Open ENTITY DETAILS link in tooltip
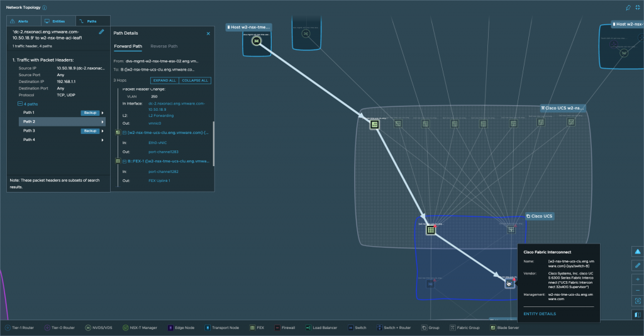Viewport: 644px width, 336px height. pyautogui.click(x=540, y=313)
